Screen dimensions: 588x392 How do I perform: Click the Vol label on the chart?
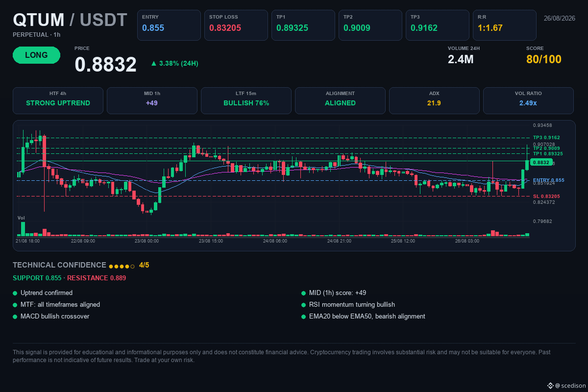click(21, 218)
